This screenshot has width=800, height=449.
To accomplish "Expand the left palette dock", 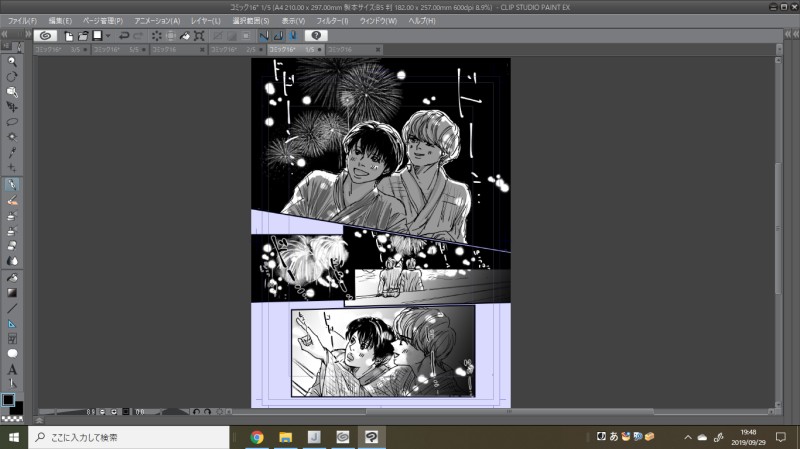I will [x=28, y=34].
